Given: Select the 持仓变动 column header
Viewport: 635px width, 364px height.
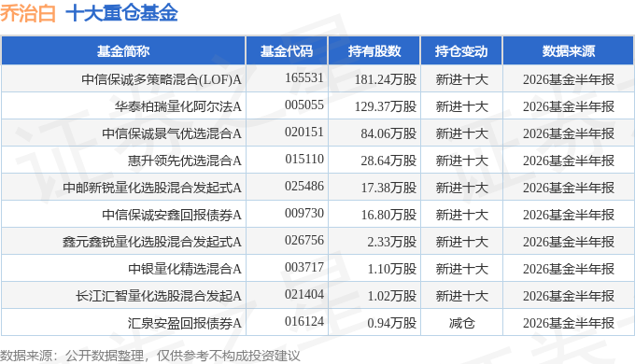Looking at the screenshot, I should (461, 51).
